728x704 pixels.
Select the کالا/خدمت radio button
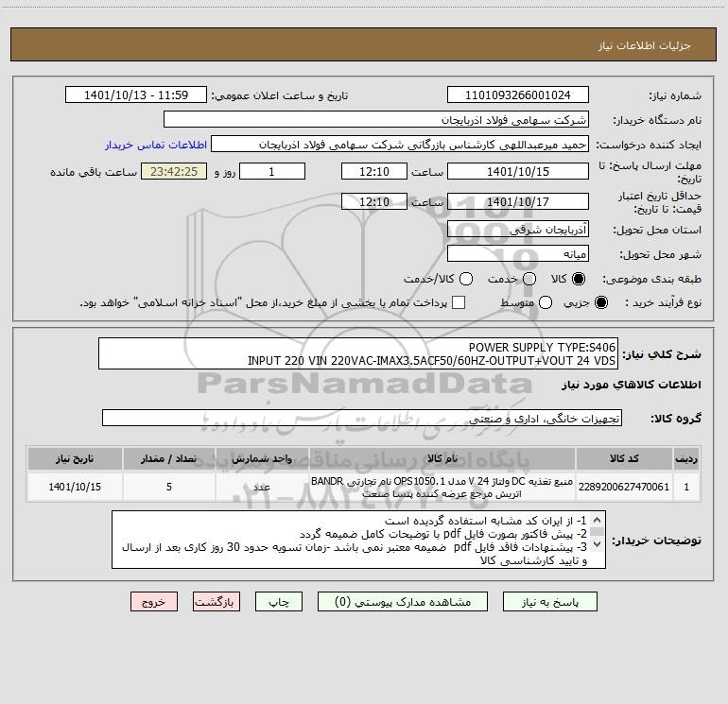[x=466, y=279]
